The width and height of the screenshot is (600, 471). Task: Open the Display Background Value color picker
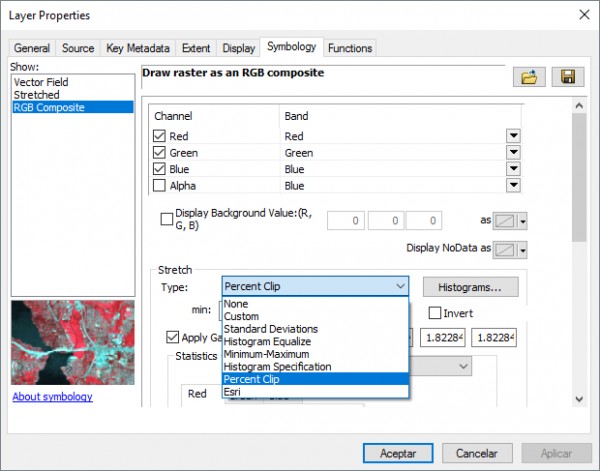click(515, 221)
